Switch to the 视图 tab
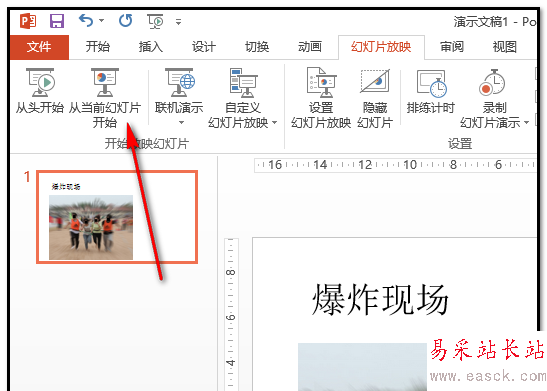Viewport: 547px width, 391px height. pos(504,47)
